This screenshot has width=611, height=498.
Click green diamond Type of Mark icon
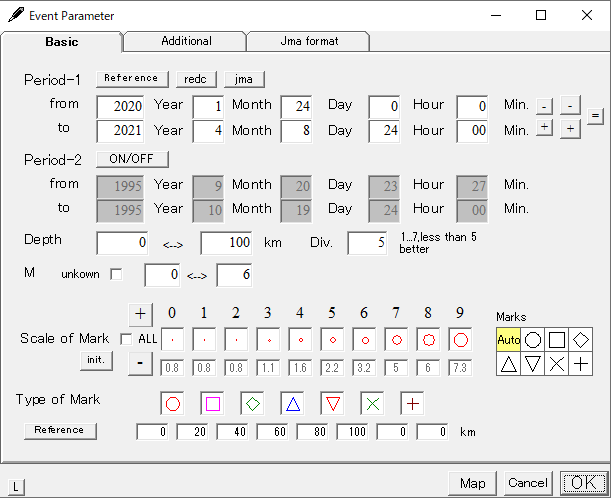pos(253,404)
